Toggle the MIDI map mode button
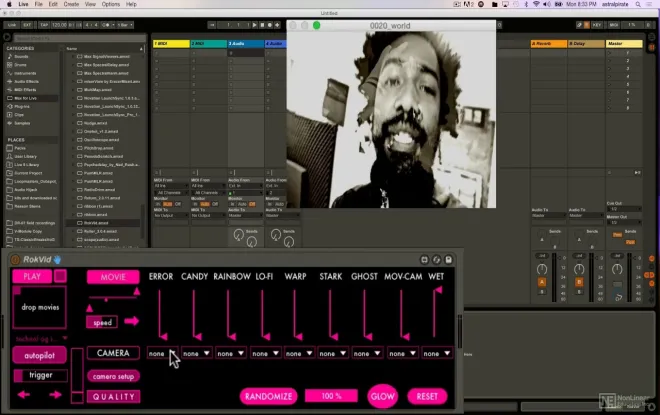Screen dimensions: 660x415 (614, 25)
